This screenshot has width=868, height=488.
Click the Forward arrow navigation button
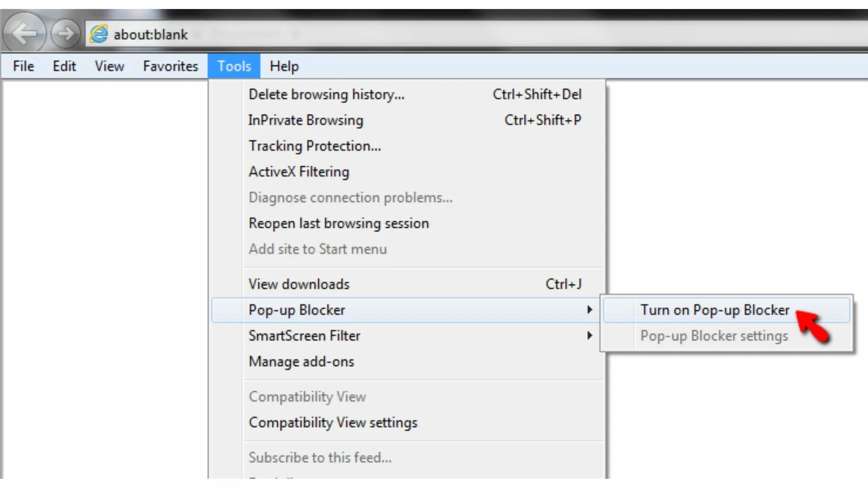coord(65,33)
